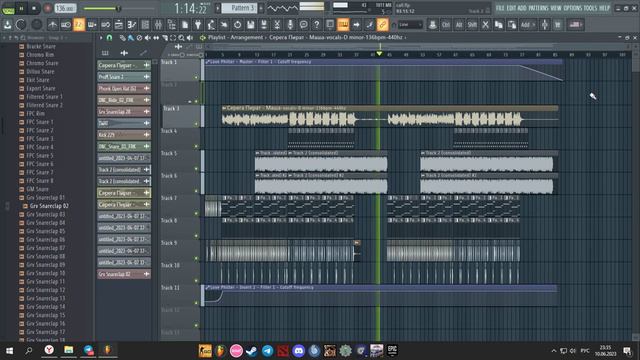The image size is (640, 360).
Task: Click the plus button next to Pattern 3
Action: point(261,8)
